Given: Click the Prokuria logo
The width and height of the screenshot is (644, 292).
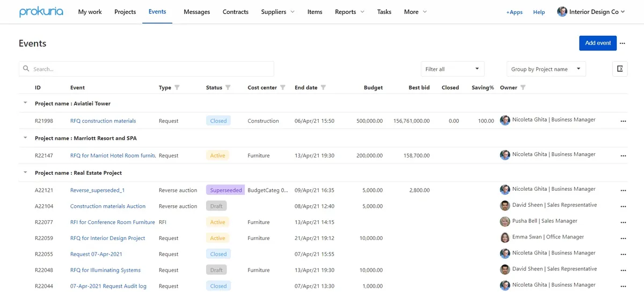Looking at the screenshot, I should click(41, 12).
